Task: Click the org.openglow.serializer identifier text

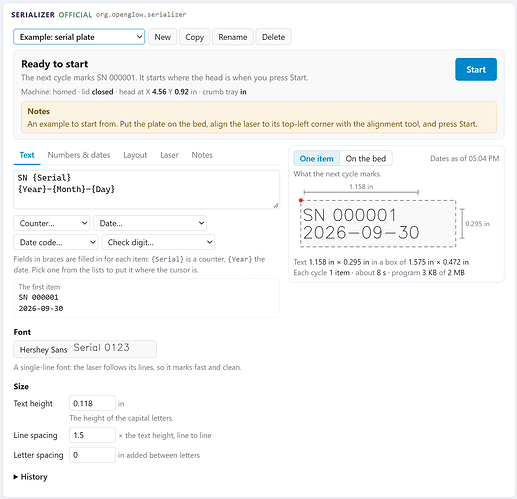Action: click(141, 15)
